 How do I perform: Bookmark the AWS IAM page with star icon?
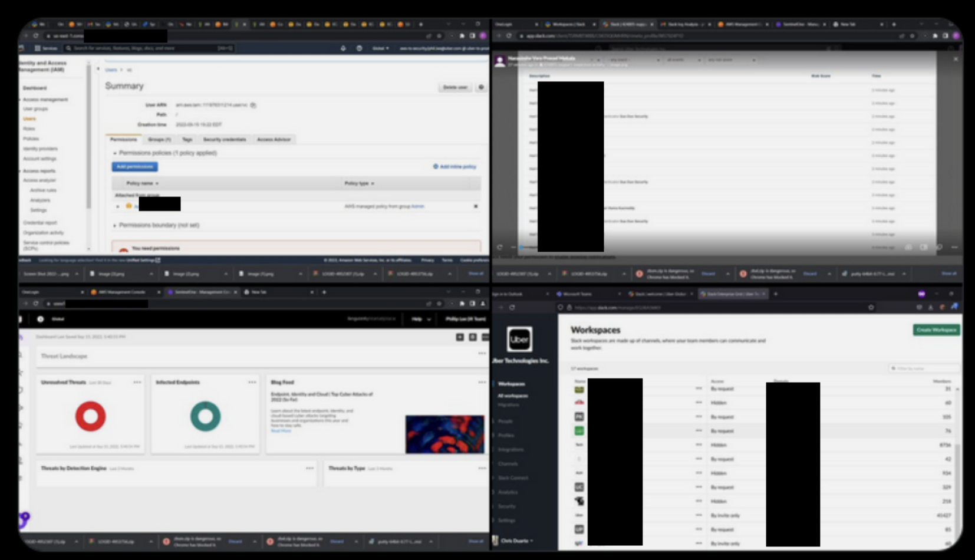(439, 36)
